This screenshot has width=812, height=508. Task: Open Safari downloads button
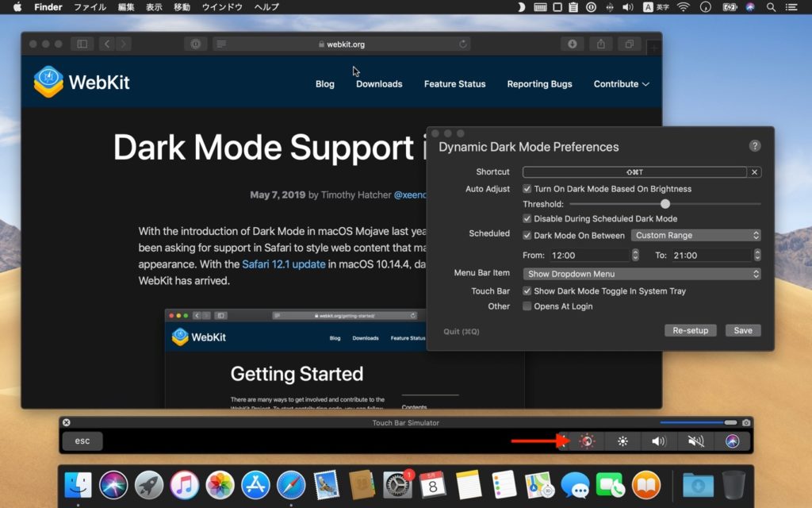pyautogui.click(x=573, y=44)
